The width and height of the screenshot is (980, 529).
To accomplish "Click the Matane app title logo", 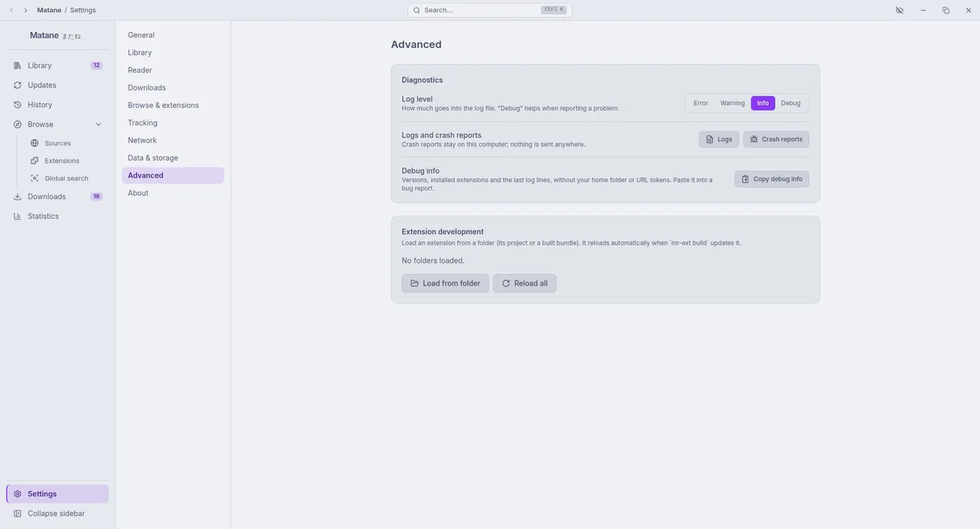I will 55,35.
